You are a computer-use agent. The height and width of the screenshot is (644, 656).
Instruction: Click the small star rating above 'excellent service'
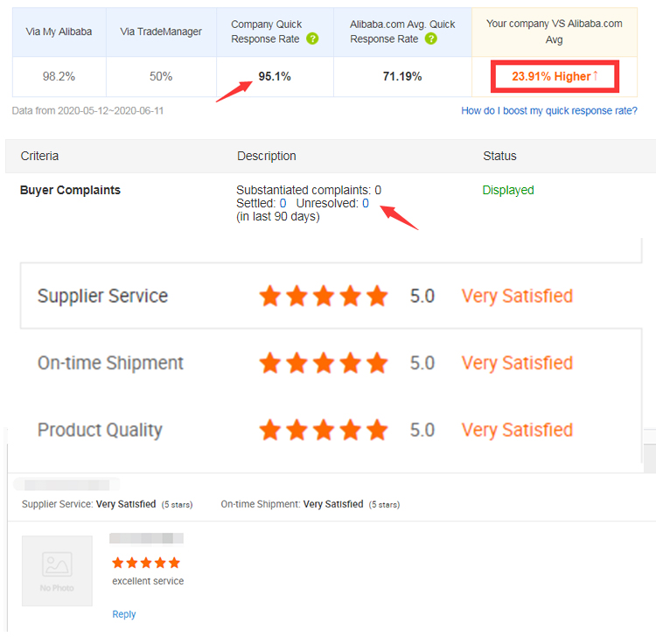coord(146,563)
